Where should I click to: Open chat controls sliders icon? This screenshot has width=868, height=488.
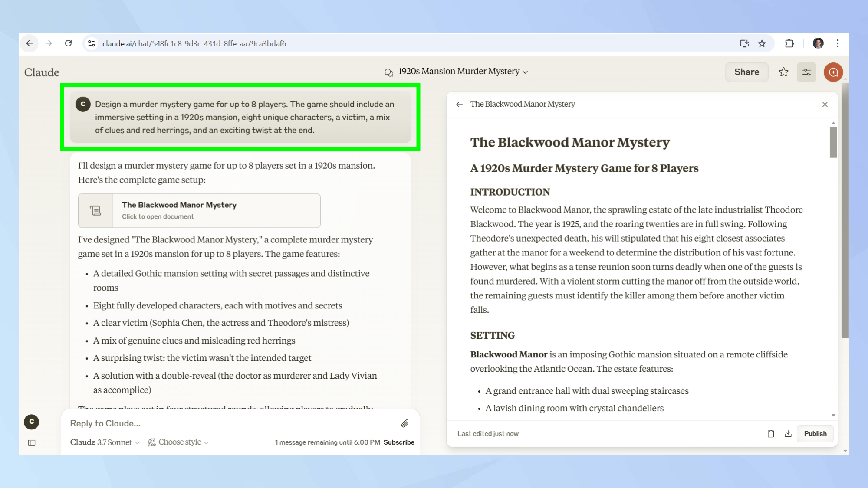pyautogui.click(x=806, y=72)
